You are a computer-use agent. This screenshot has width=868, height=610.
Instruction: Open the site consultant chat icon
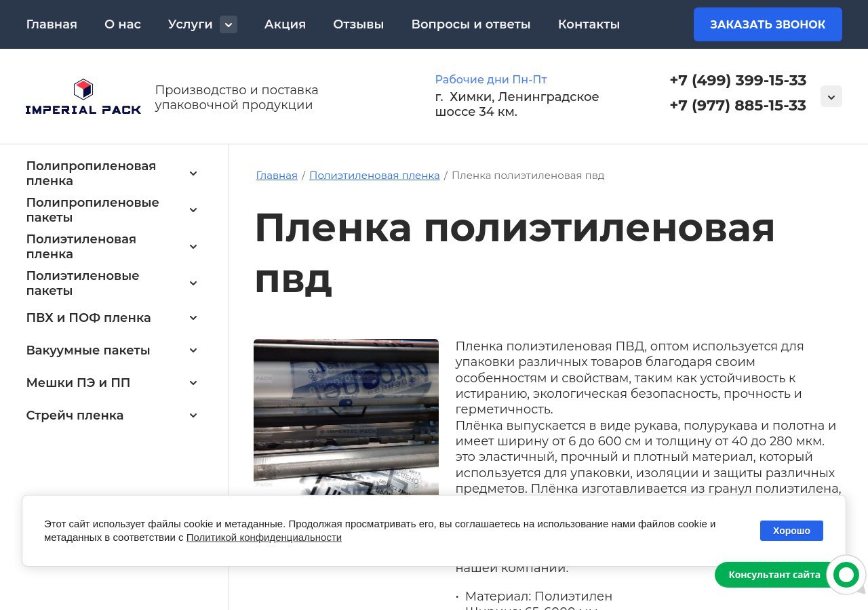(846, 575)
